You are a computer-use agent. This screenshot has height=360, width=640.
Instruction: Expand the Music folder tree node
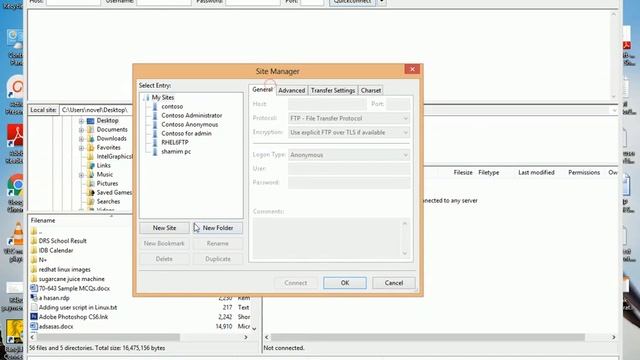click(81, 175)
